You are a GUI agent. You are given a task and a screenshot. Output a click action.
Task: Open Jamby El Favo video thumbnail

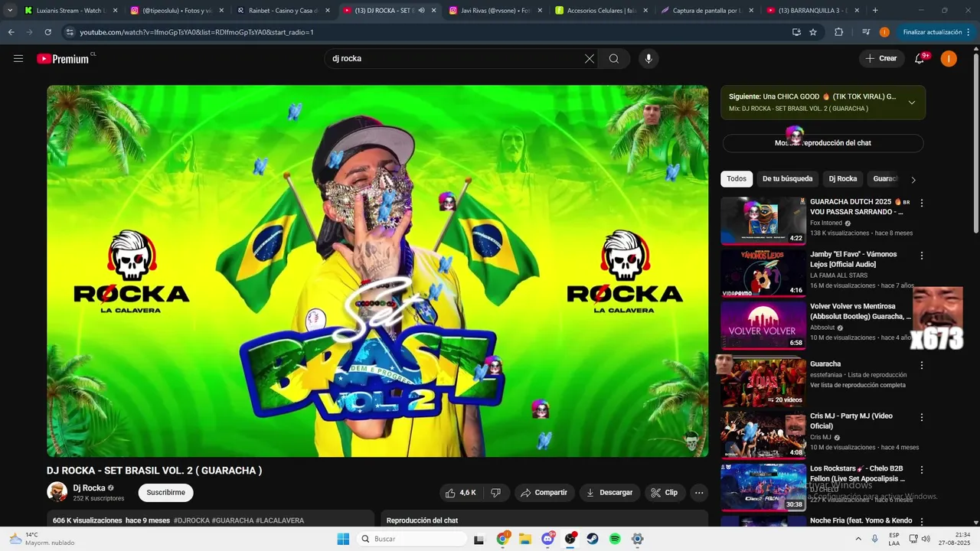pyautogui.click(x=763, y=273)
